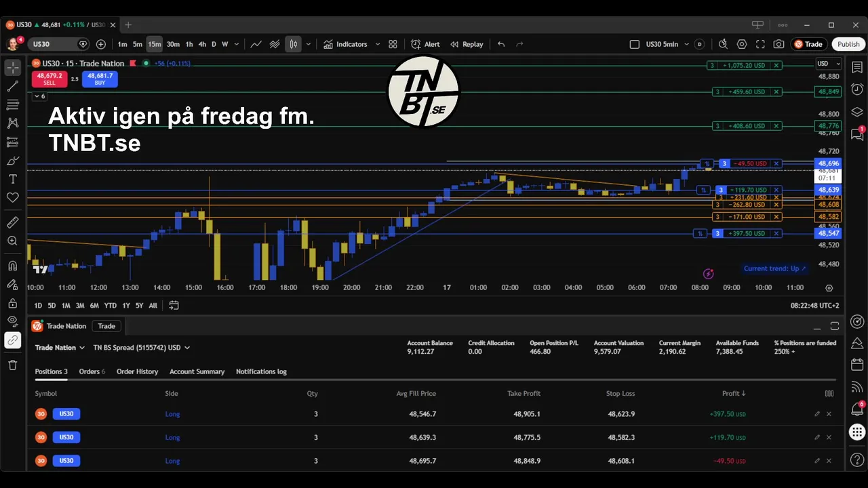The height and width of the screenshot is (488, 868).
Task: Expand the TN BS Spread account dropdown
Action: 142,348
